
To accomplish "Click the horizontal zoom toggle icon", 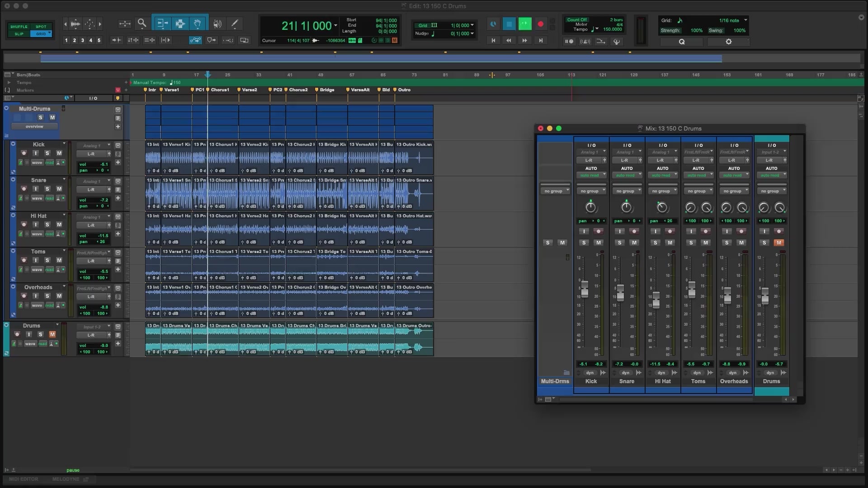I will tap(124, 23).
